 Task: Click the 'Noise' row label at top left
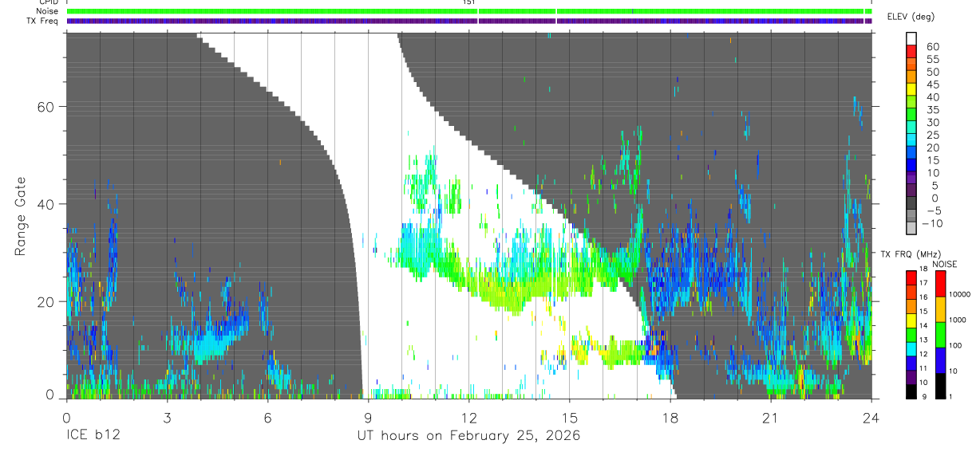(49, 11)
